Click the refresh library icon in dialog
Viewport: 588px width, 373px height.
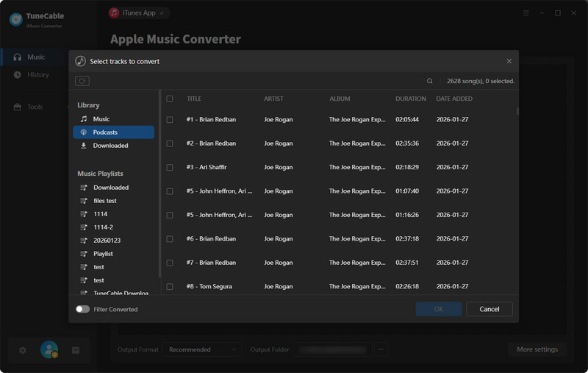tap(82, 81)
